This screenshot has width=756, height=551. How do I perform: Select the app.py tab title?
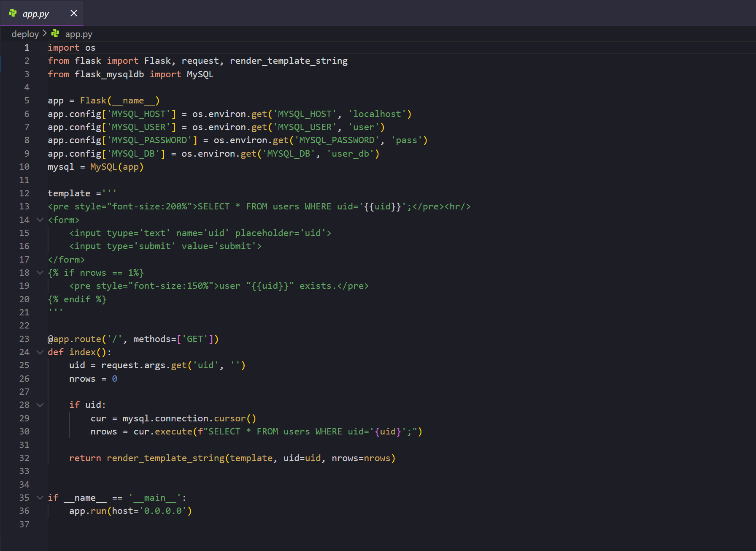(36, 14)
